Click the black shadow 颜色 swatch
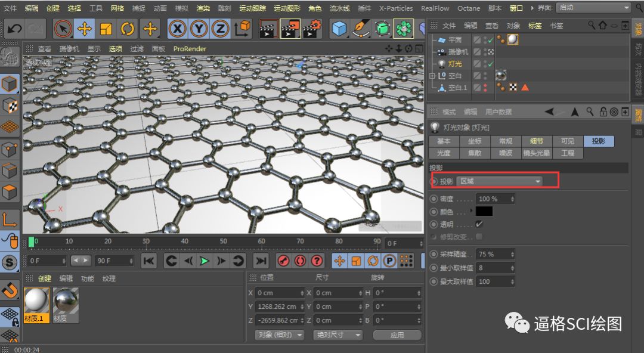The image size is (644, 353). pyautogui.click(x=484, y=212)
